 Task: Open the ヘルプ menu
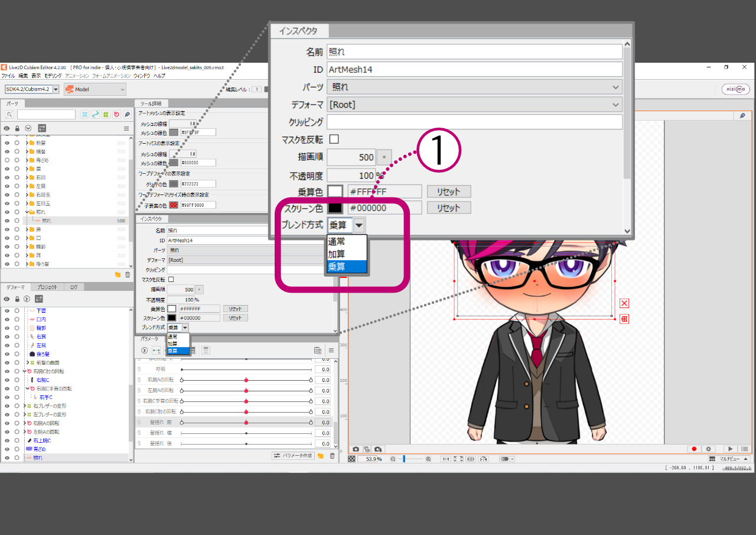click(x=159, y=76)
